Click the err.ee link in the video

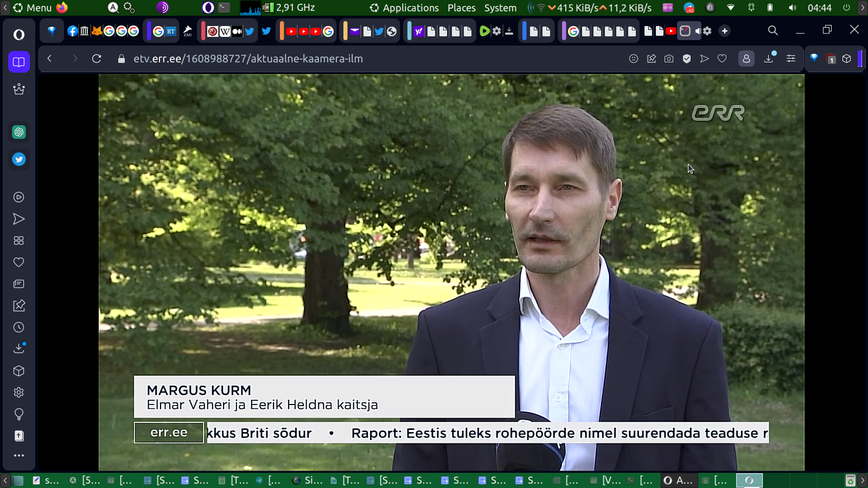(169, 433)
